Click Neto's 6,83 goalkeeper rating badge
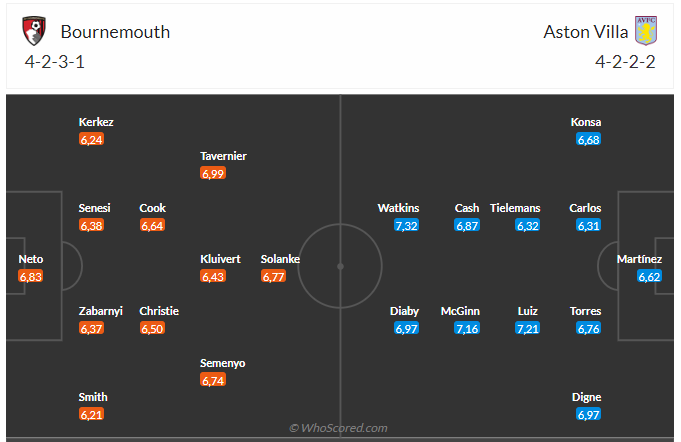Viewport: 681px width, 442px height. 30,277
